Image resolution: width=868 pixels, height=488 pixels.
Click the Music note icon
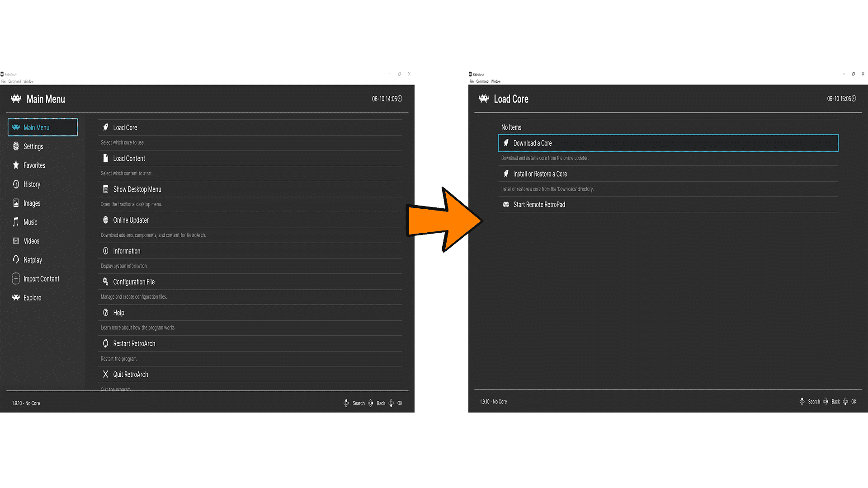(x=16, y=222)
